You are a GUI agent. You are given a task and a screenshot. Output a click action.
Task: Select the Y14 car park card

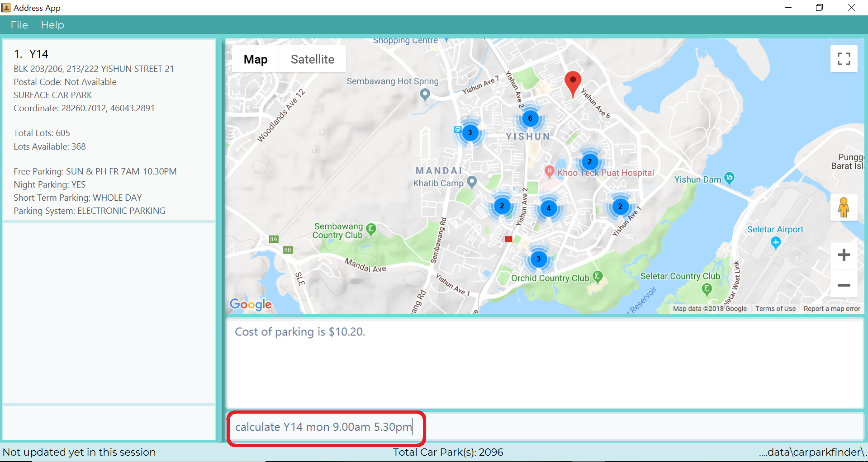tap(109, 131)
